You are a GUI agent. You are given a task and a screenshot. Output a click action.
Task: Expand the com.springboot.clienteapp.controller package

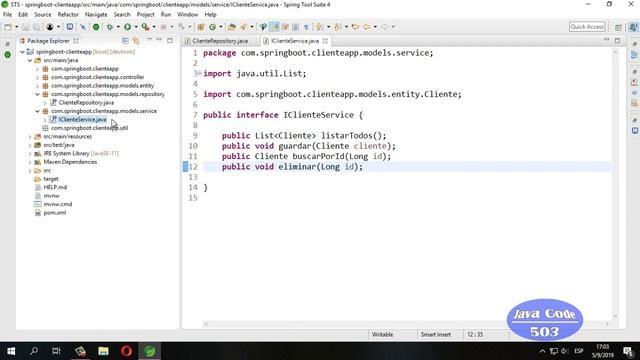click(38, 77)
